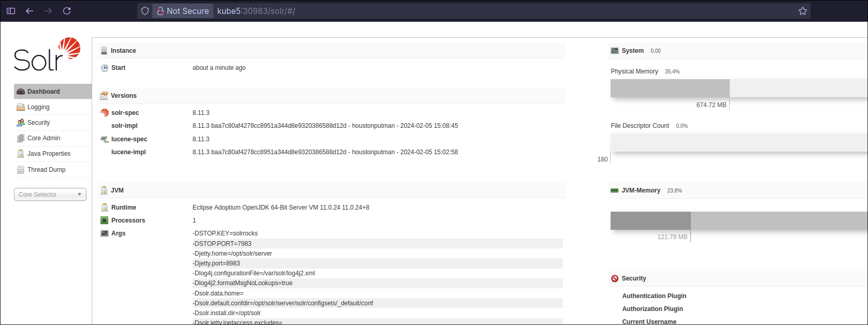
Task: Click the File Descriptor Count bar
Action: (x=739, y=143)
